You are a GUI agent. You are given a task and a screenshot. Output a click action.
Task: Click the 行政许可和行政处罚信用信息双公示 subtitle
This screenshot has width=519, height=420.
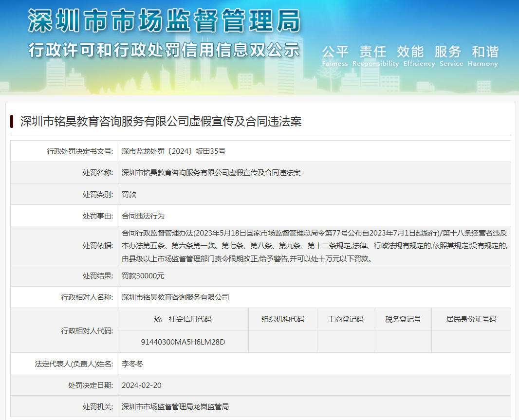coord(164,50)
